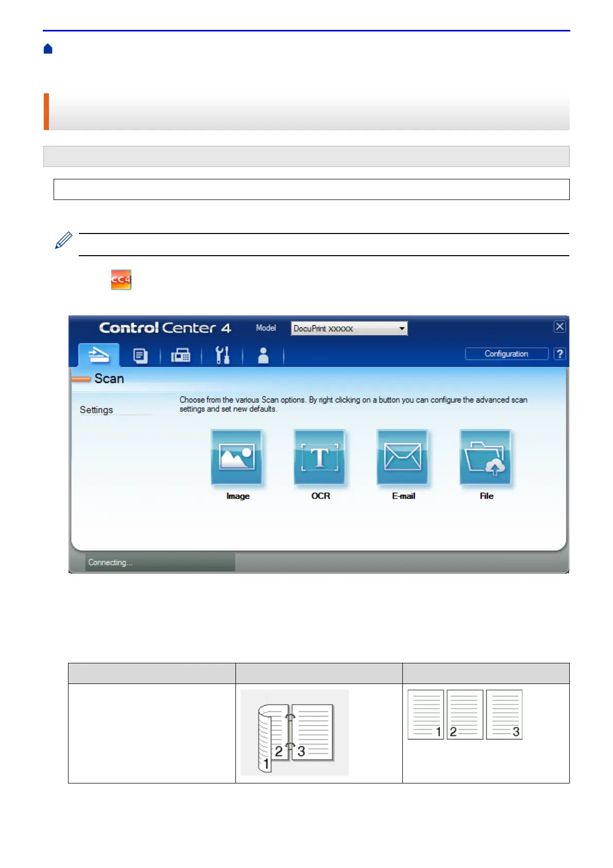Screen dimensions: 613x868
Task: Click the Configuration button
Action: (506, 354)
